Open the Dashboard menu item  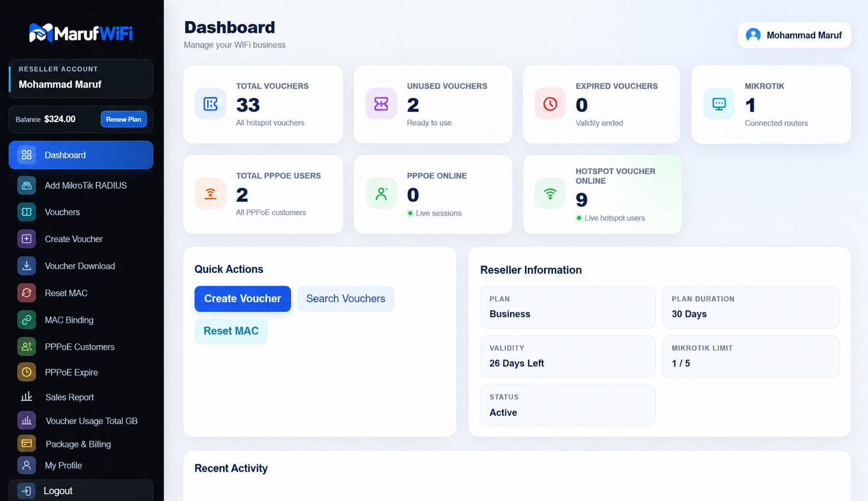[x=81, y=155]
